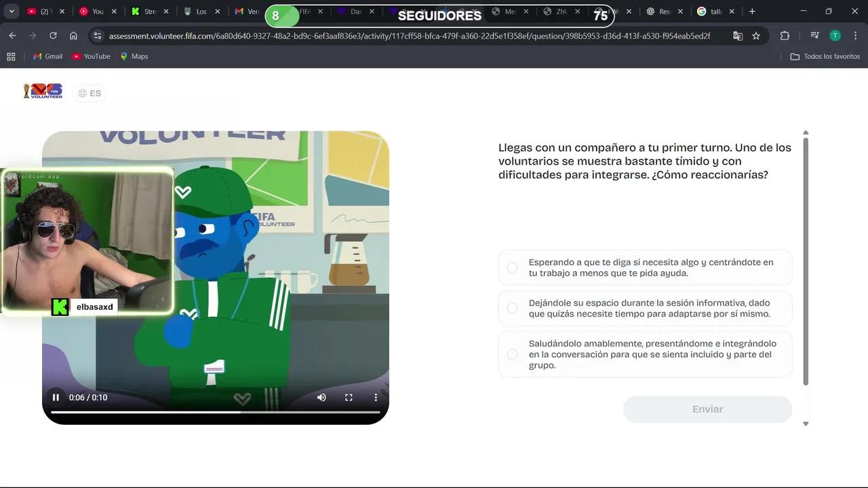
Task: Bookmark this page with star
Action: pos(756,36)
